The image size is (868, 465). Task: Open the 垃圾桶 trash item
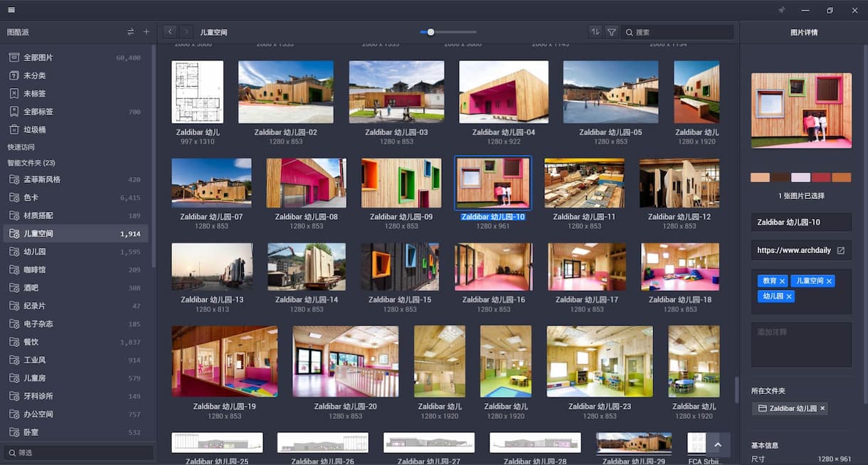pyautogui.click(x=36, y=129)
